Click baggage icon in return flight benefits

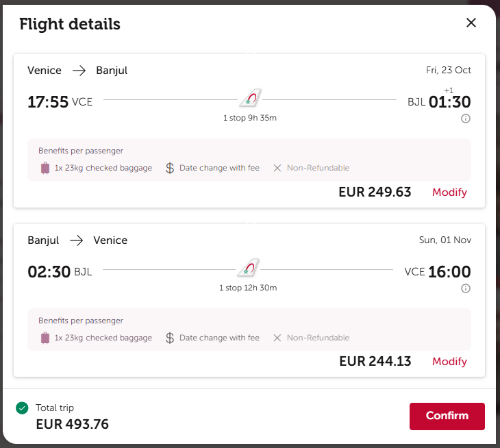tap(45, 338)
